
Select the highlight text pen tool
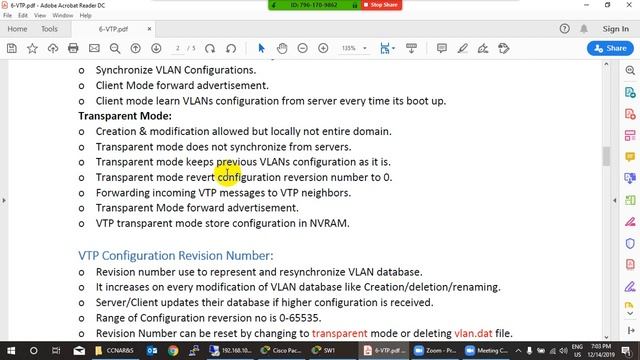[462, 49]
